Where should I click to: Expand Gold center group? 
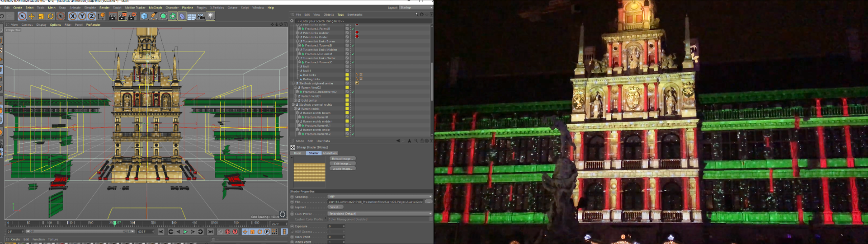[296, 100]
